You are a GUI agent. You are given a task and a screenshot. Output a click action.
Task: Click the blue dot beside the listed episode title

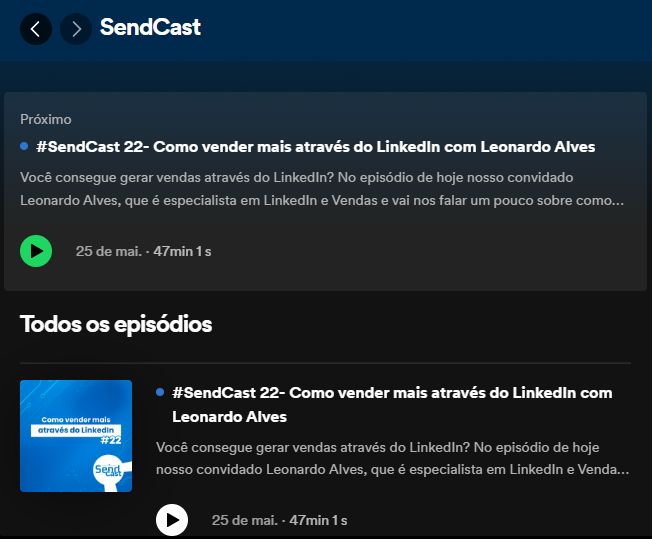[x=160, y=392]
